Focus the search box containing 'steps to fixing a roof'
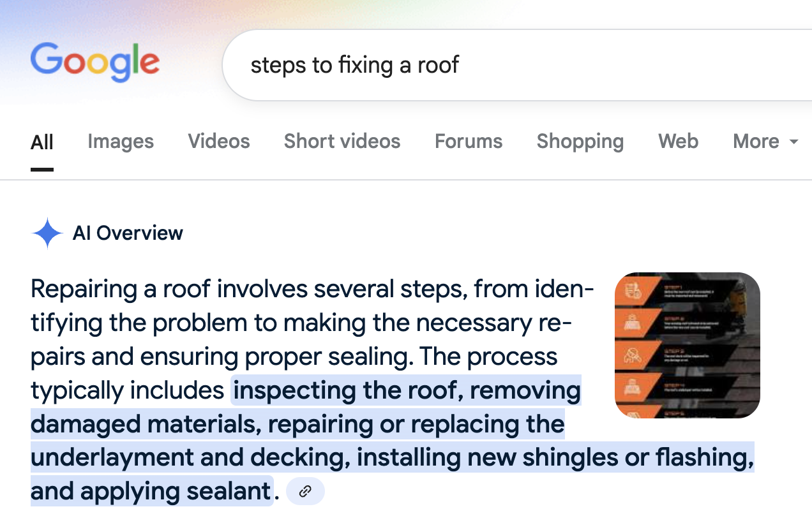Screen dimensions: 812x523 tap(517, 65)
